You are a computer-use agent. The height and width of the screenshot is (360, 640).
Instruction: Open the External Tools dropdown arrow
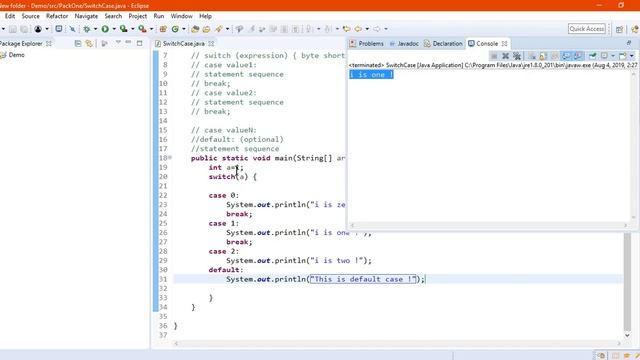(151, 29)
